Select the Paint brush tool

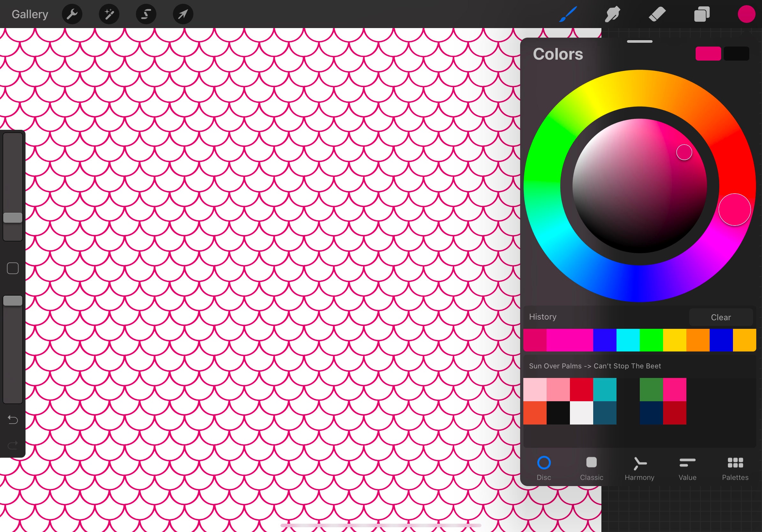568,14
